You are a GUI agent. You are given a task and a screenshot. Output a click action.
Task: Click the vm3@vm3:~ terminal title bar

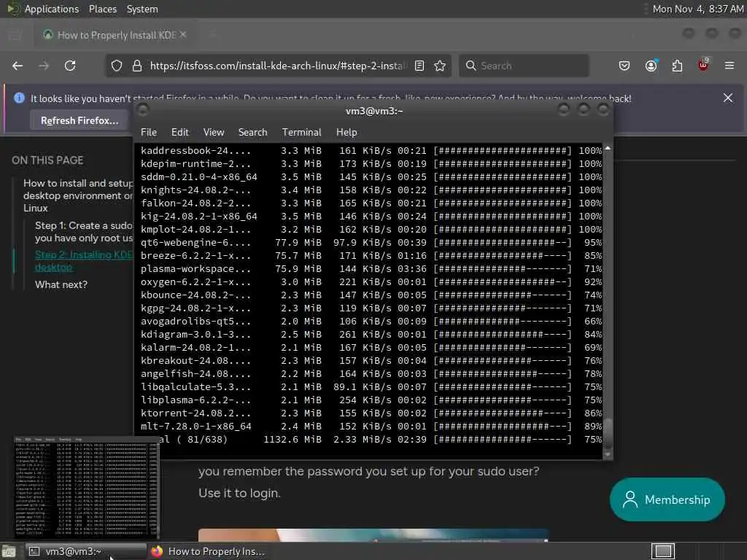click(x=374, y=111)
